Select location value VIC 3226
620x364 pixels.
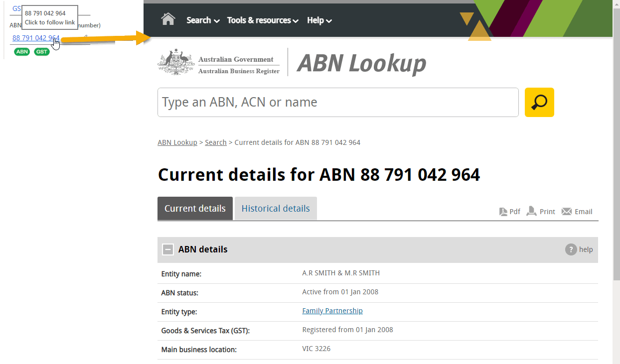coord(316,349)
